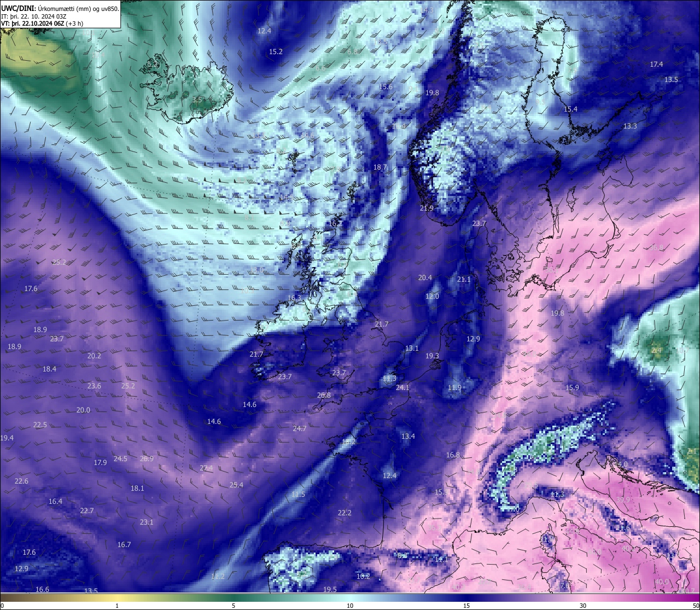Click the '30' tick on the color scale
Image resolution: width=700 pixels, height=610 pixels.
[583, 606]
